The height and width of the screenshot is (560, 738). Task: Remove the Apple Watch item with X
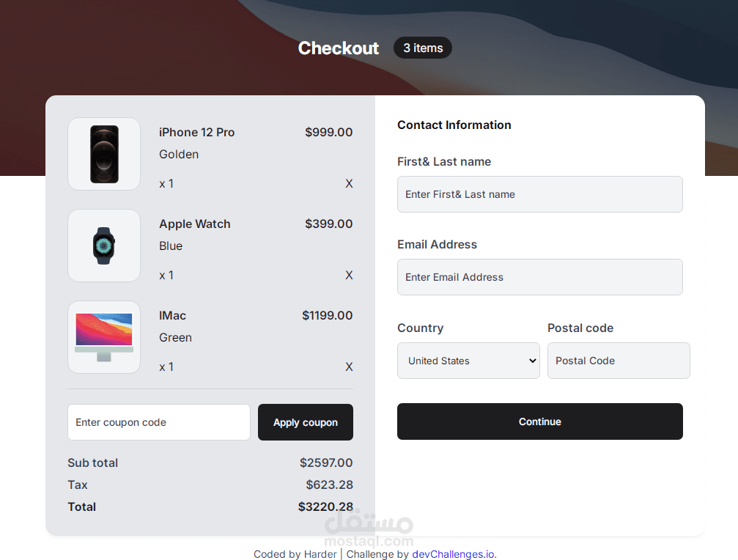349,276
